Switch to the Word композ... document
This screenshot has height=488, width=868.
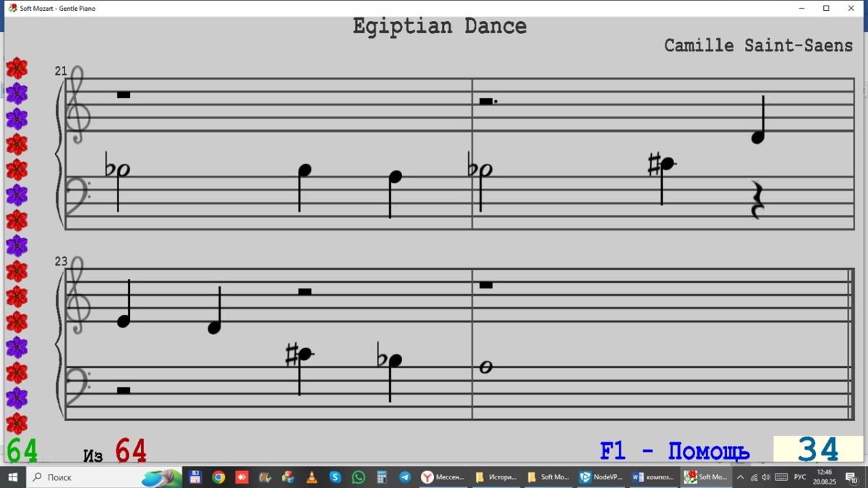(x=653, y=477)
